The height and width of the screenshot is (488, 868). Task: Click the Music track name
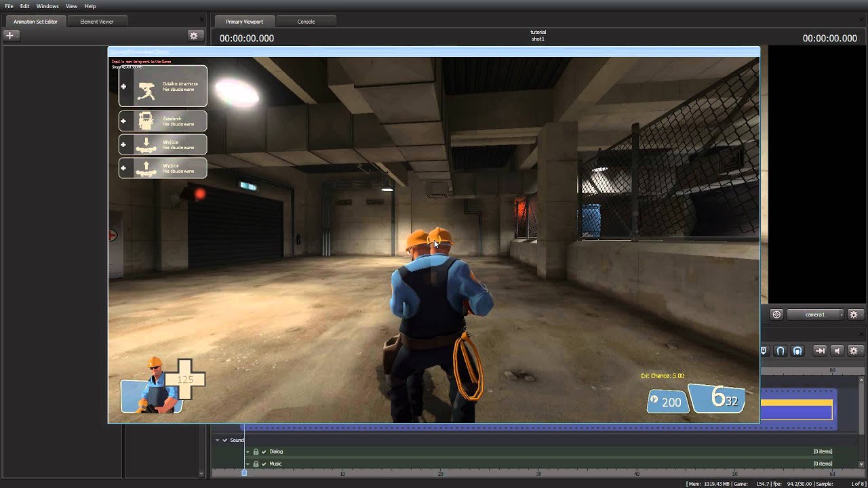coord(275,464)
